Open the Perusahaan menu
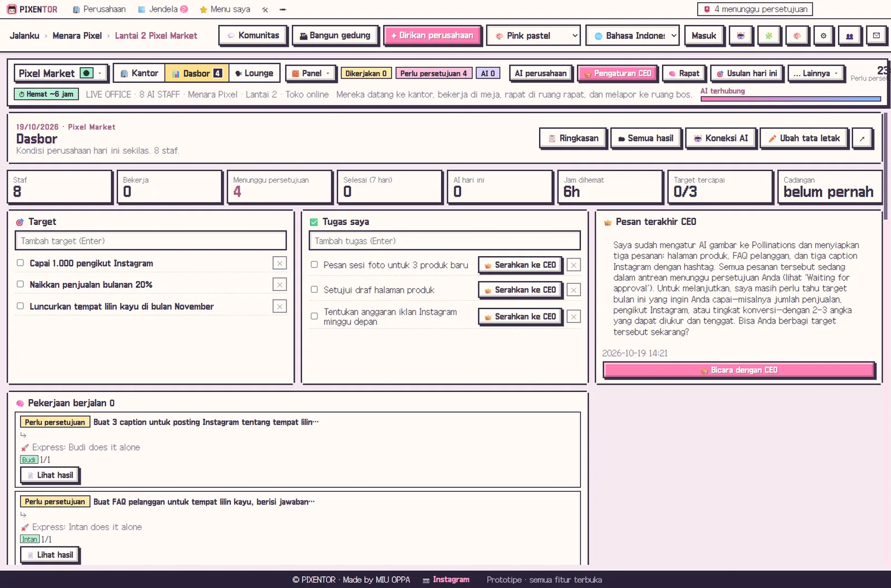891x588 pixels. pos(99,9)
